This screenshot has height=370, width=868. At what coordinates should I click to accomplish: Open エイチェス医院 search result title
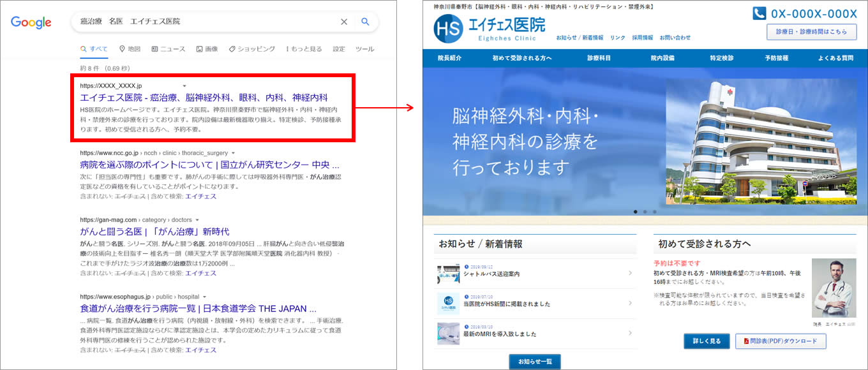tap(204, 98)
